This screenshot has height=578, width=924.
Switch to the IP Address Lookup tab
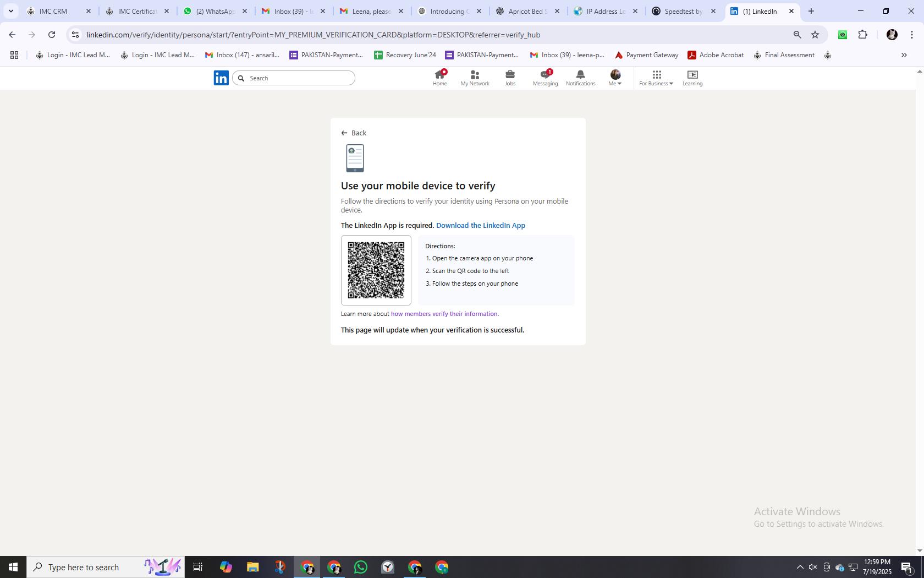(x=606, y=11)
